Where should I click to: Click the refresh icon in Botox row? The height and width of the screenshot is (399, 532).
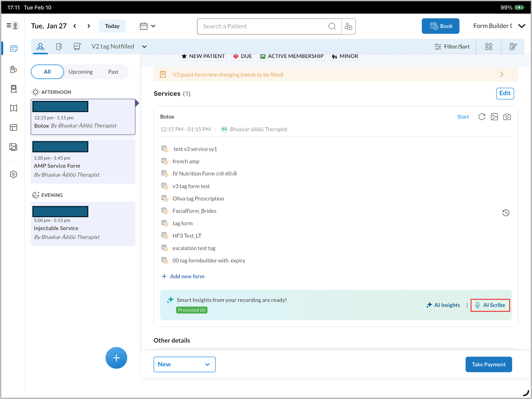pos(482,117)
